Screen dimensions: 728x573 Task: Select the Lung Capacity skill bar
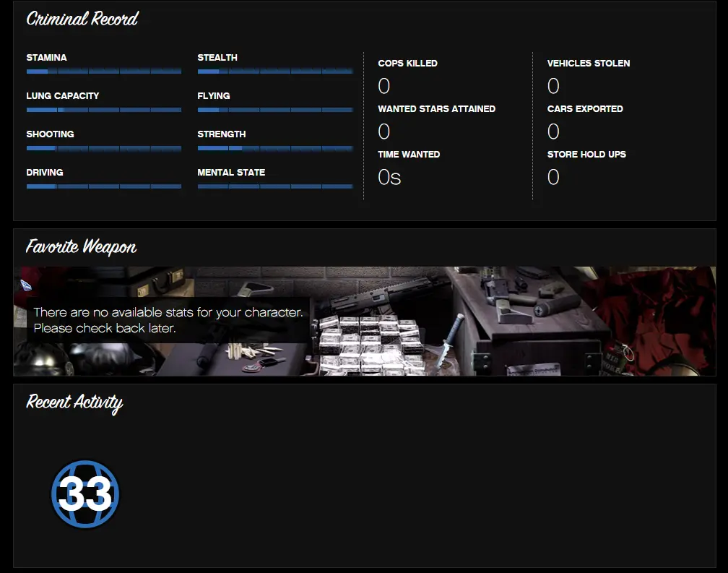(103, 110)
